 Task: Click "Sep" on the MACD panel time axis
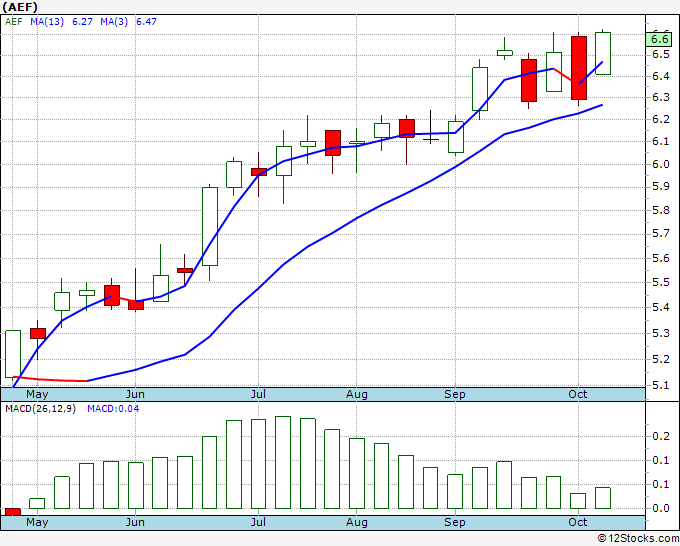454,522
